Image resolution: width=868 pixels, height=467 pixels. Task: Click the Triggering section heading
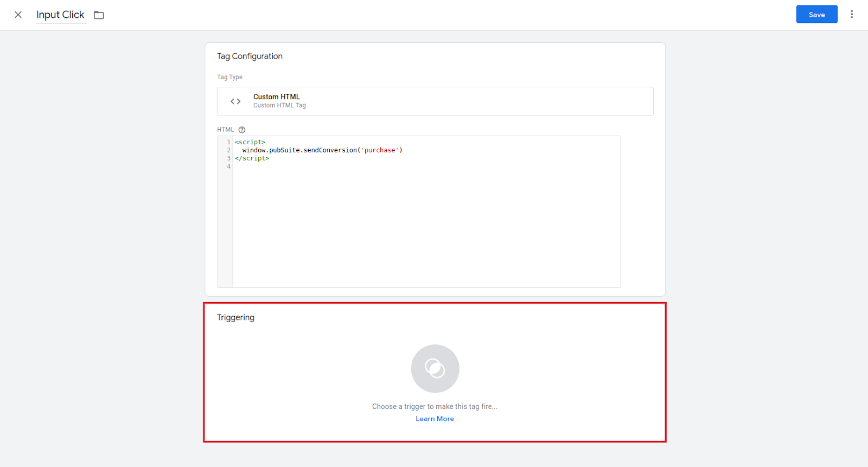click(235, 317)
